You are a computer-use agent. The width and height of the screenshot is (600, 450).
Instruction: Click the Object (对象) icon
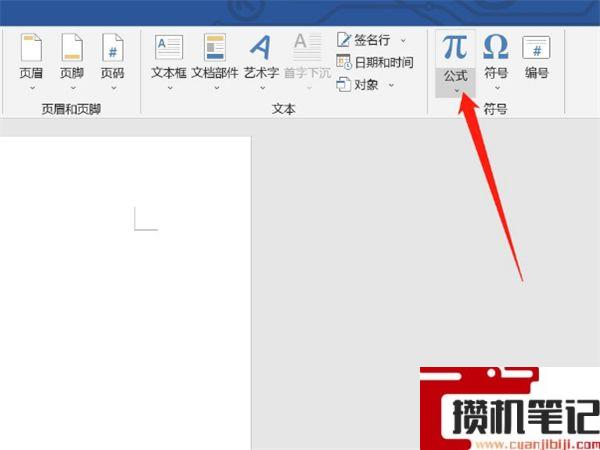coord(343,85)
